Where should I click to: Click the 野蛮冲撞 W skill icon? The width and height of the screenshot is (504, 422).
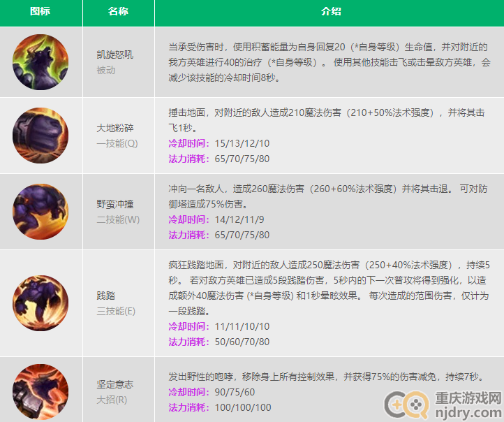point(40,212)
